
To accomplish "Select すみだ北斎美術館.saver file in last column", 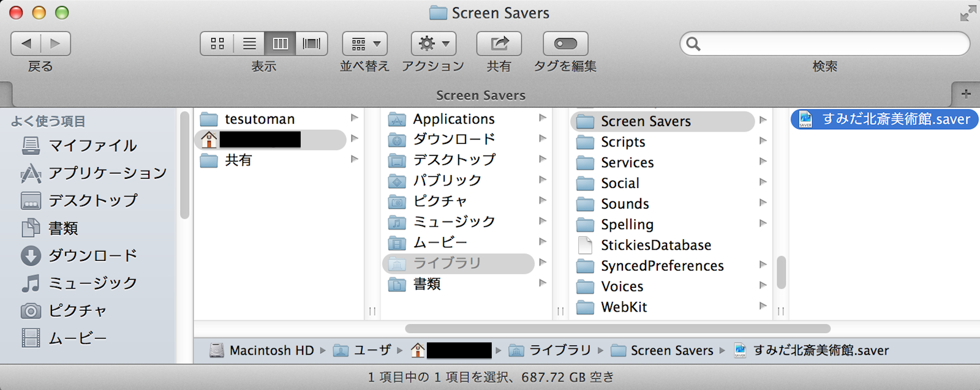I will click(884, 119).
